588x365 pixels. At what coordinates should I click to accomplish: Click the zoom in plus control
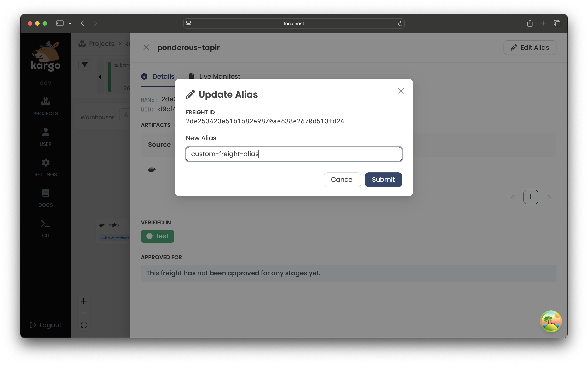click(x=84, y=301)
